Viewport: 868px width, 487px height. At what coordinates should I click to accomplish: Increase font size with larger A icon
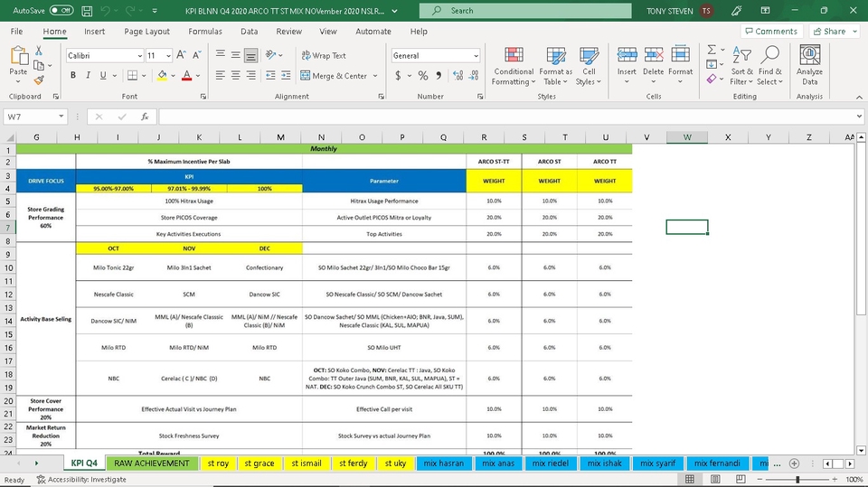181,55
